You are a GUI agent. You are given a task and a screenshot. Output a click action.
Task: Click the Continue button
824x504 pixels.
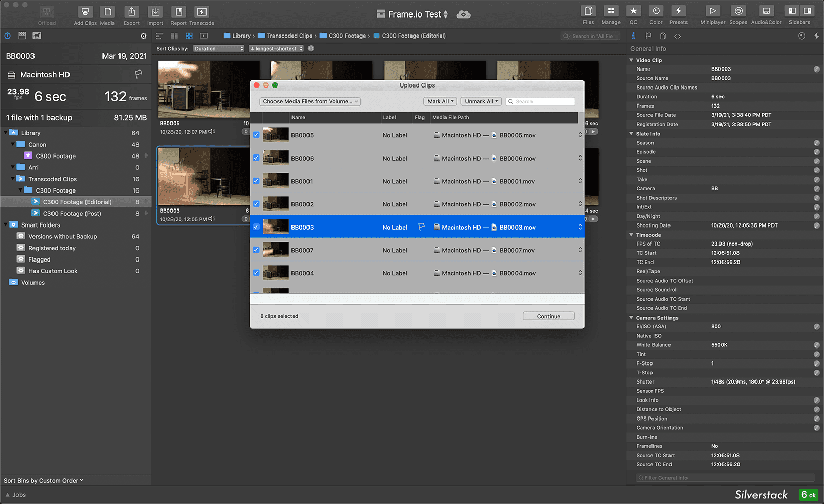click(x=548, y=316)
